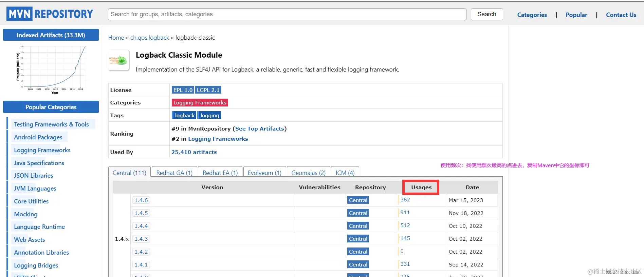Image resolution: width=644 pixels, height=277 pixels.
Task: Click the indexed artifacts growth chart
Action: 51,70
